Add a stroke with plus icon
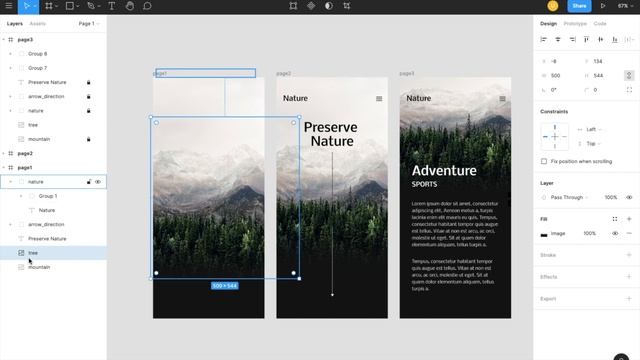The width and height of the screenshot is (640, 360). pos(629,255)
